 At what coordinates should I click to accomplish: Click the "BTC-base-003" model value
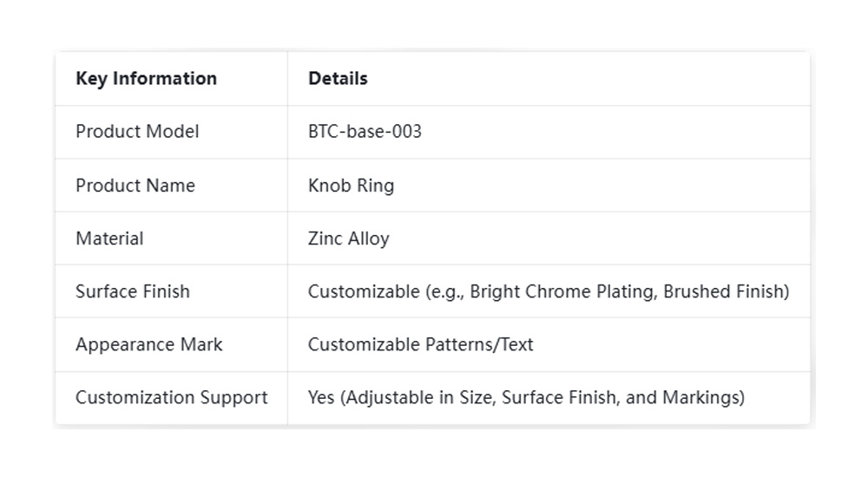click(365, 132)
